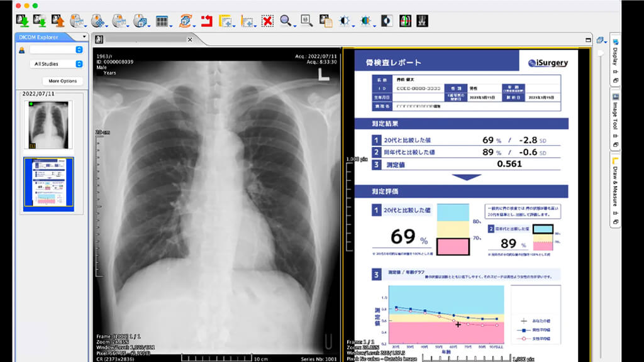The image size is (644, 362).
Task: Click the More Options button
Action: [x=62, y=81]
